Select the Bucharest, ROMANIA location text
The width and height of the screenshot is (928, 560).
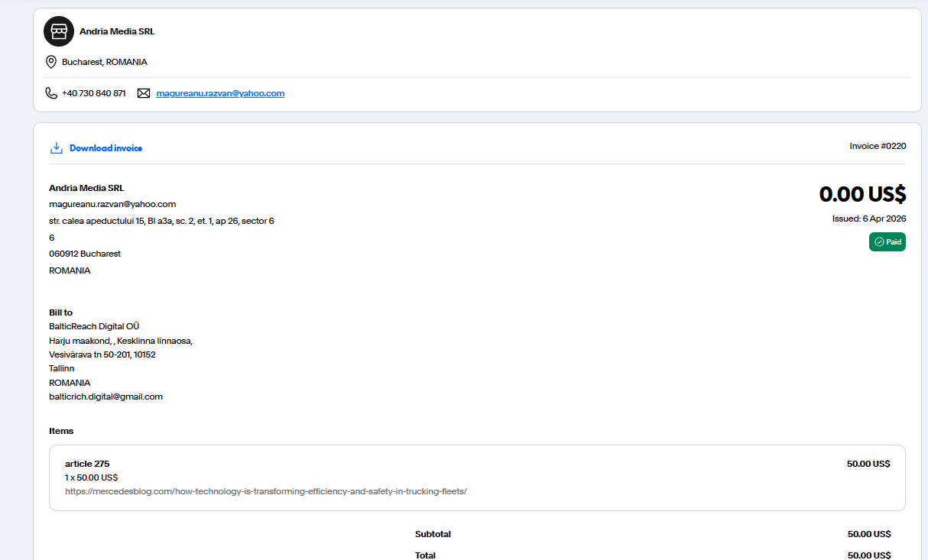coord(105,62)
